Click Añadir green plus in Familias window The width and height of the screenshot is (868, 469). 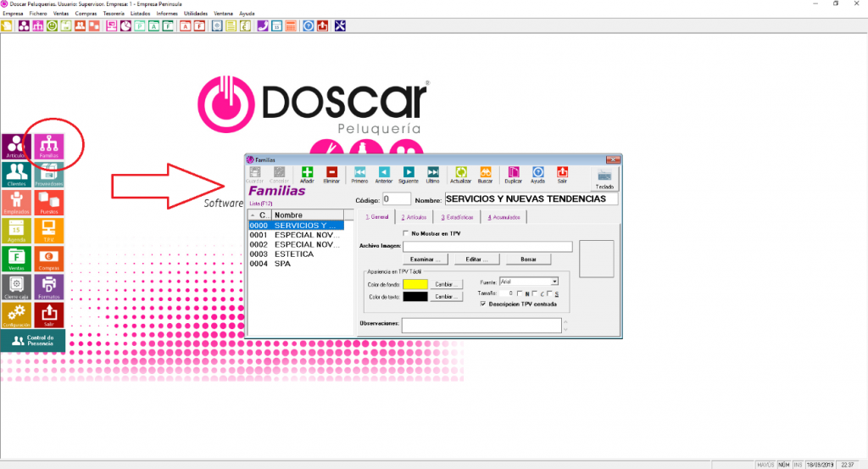point(307,175)
